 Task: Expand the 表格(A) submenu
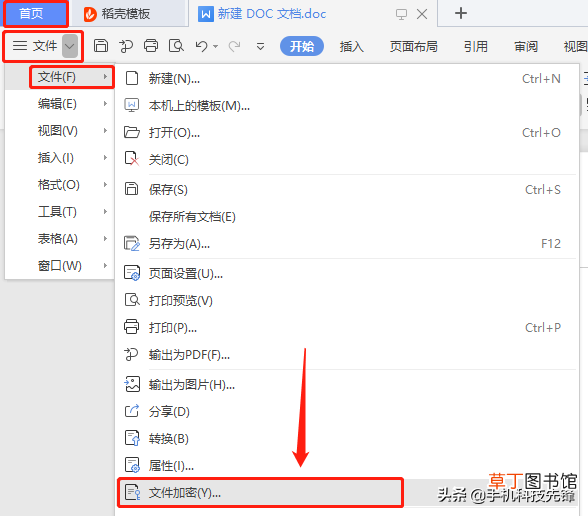pyautogui.click(x=60, y=238)
